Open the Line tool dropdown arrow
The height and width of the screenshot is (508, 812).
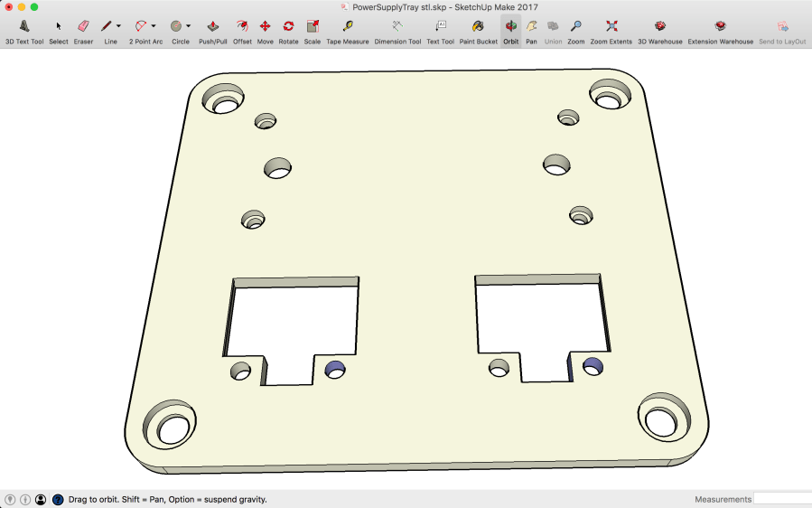118,26
